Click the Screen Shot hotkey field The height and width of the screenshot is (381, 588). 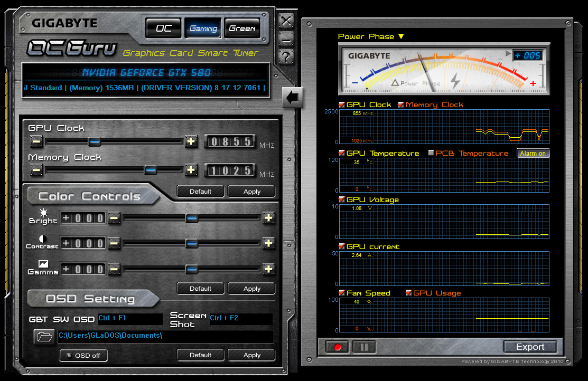coord(241,319)
